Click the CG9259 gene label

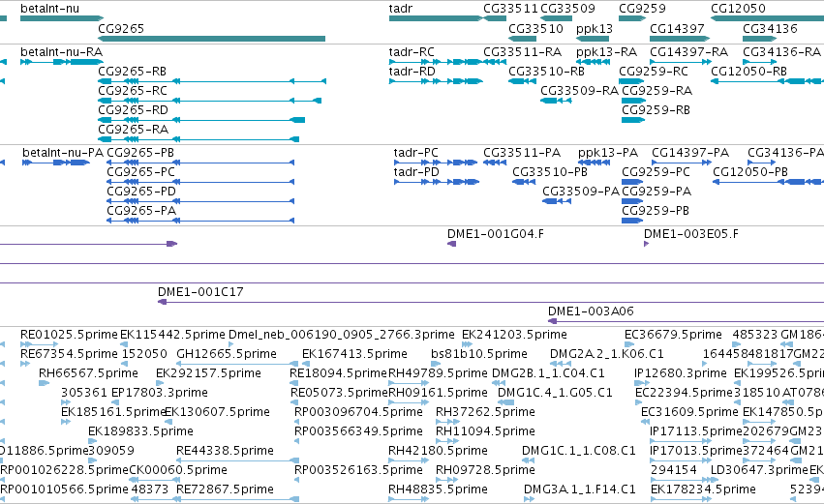click(642, 9)
